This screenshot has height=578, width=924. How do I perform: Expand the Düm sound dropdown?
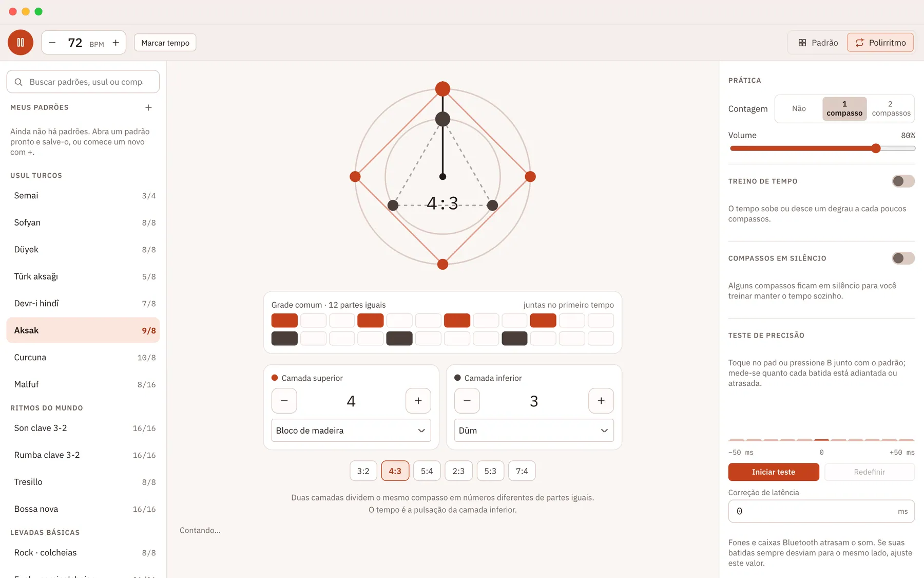(x=534, y=431)
